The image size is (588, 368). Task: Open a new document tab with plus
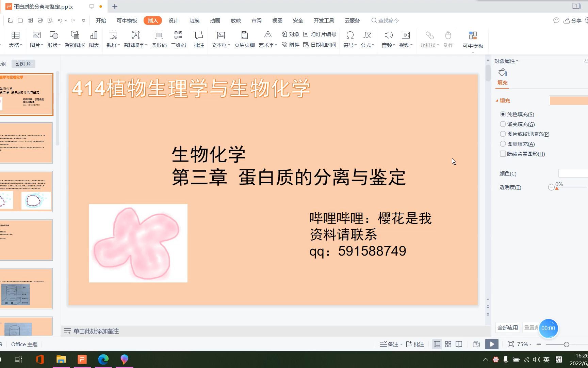point(115,6)
